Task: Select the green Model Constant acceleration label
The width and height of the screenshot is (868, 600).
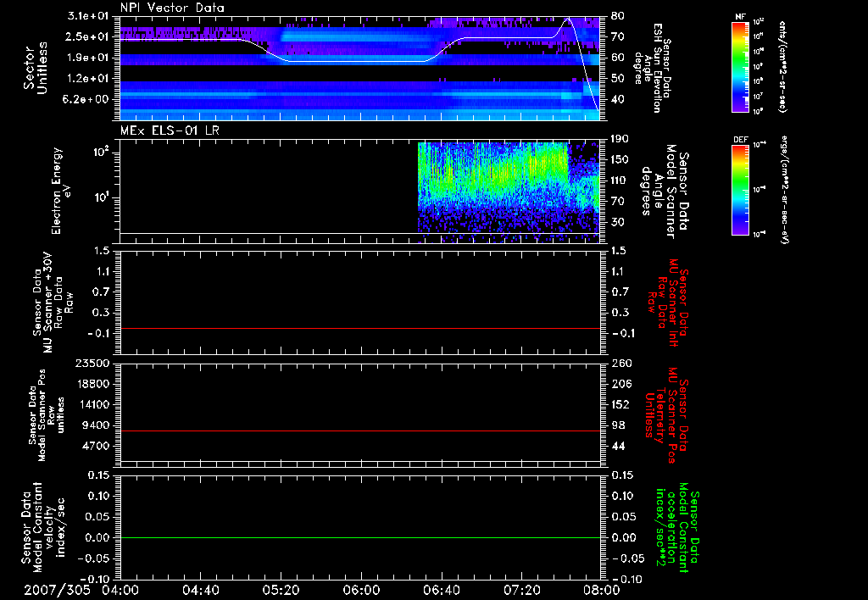Action: 677,527
